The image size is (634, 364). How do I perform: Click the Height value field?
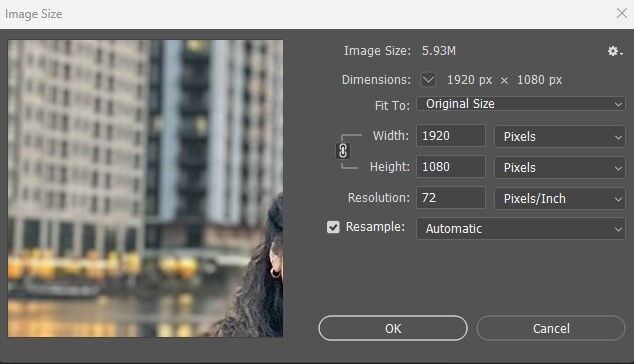[x=451, y=167]
